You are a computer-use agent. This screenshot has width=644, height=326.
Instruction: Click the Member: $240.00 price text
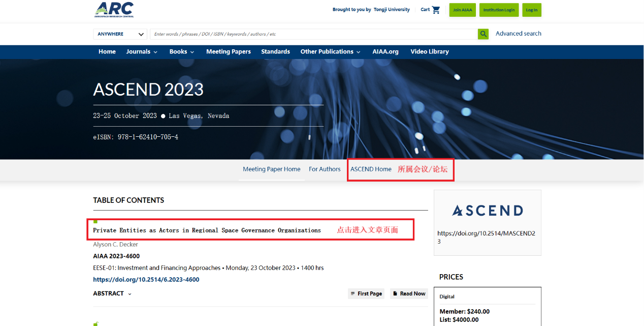[x=465, y=312]
